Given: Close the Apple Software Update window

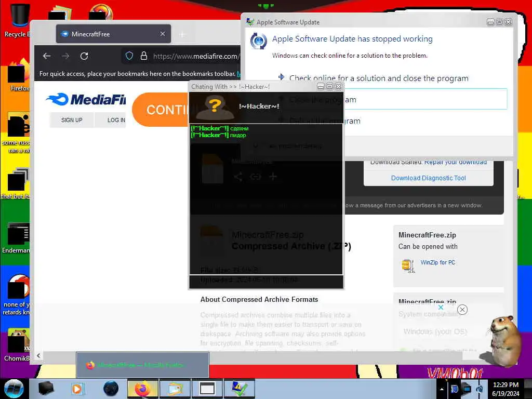Looking at the screenshot, I should (x=508, y=22).
